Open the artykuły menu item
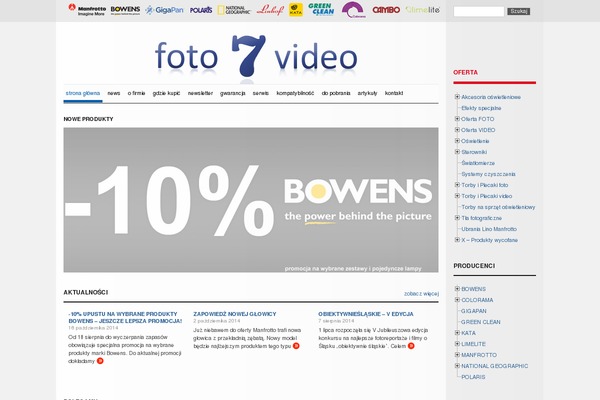 (367, 93)
